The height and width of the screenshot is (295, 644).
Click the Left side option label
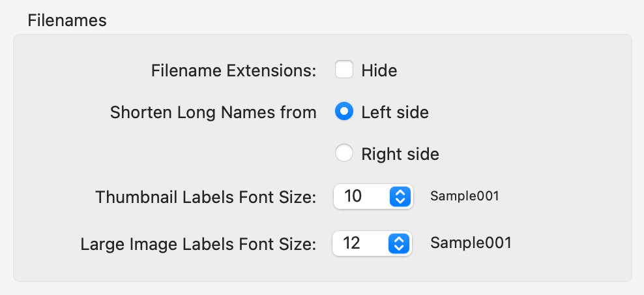pos(395,112)
